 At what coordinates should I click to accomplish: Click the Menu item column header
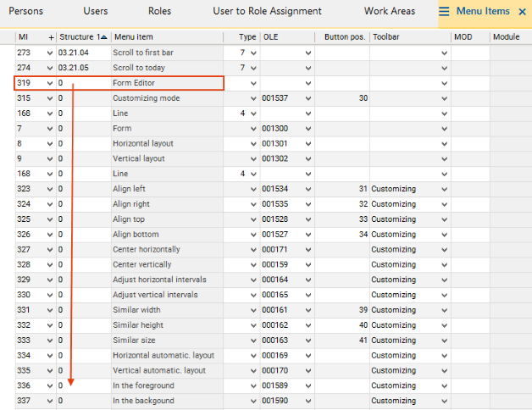(x=166, y=38)
